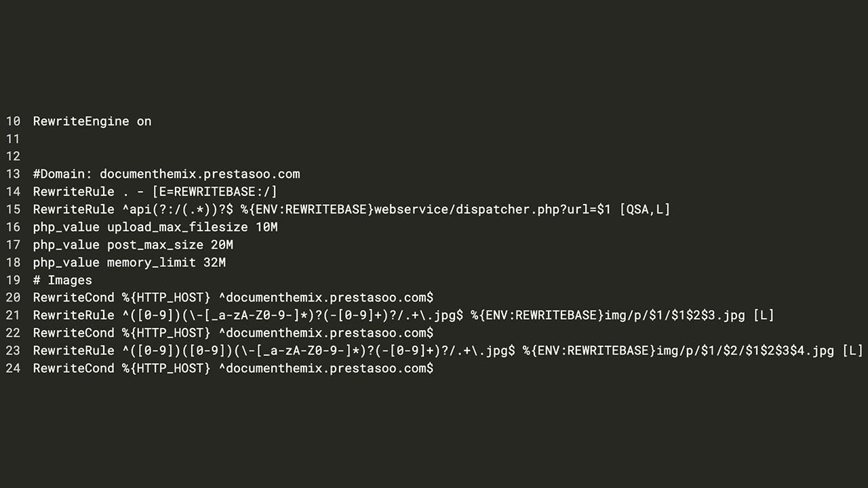Viewport: 868px width, 488px height.
Task: Click 'img/p/$1/$1$2$3.jpg' substitution on line 21
Action: click(x=675, y=315)
